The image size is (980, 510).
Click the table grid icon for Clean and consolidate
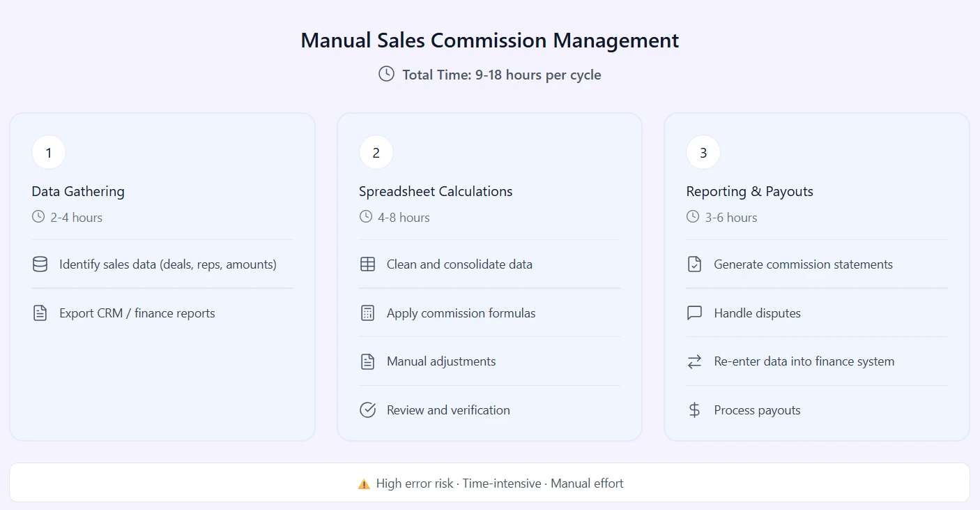[x=367, y=264]
